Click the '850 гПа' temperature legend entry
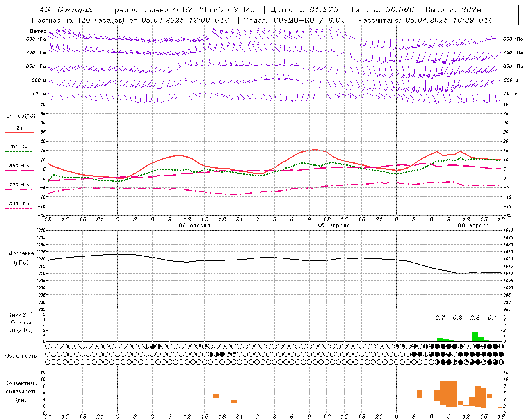Viewport: 525px width, 420px height. coord(19,166)
